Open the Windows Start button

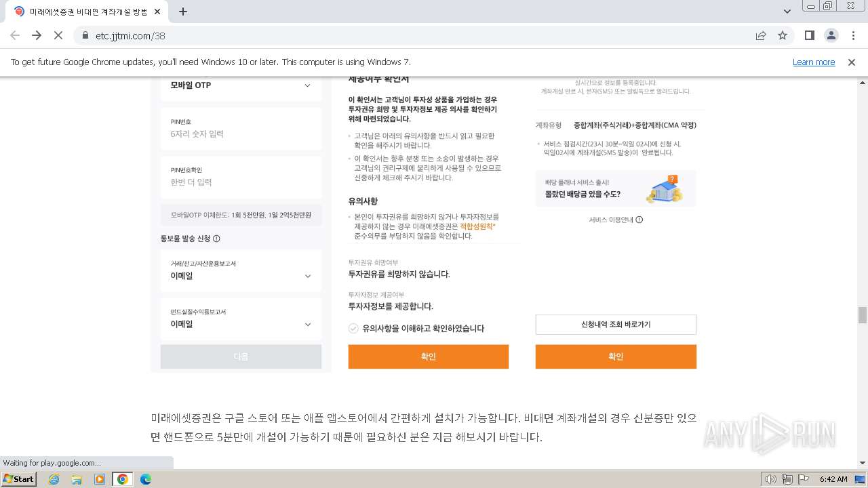19,479
